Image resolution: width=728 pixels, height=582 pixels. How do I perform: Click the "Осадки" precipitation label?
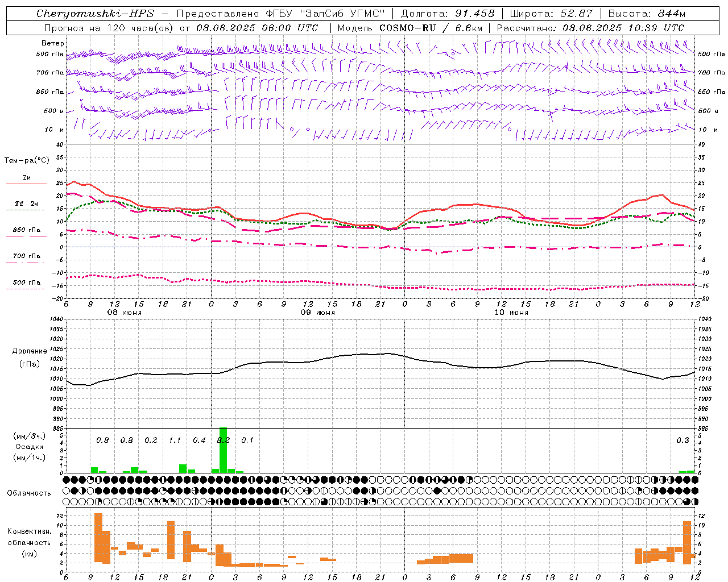pos(30,447)
